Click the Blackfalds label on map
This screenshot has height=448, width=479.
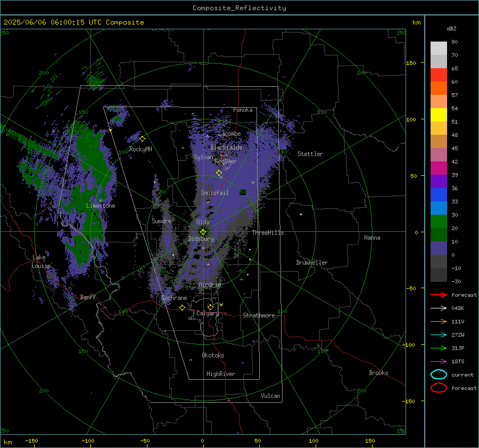226,148
